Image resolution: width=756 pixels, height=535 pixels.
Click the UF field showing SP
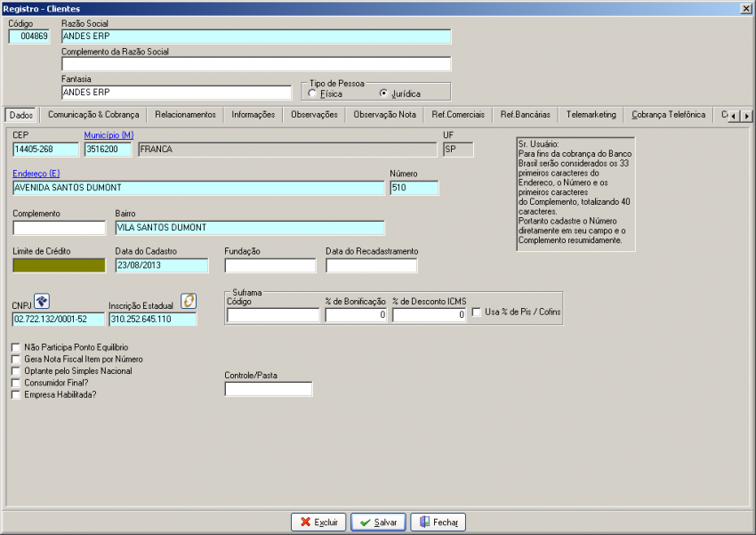(x=458, y=150)
